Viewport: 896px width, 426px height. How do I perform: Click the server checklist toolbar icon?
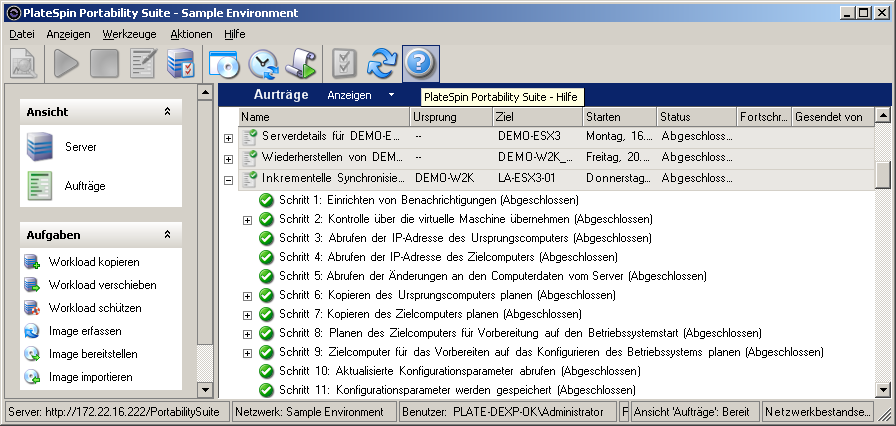181,63
